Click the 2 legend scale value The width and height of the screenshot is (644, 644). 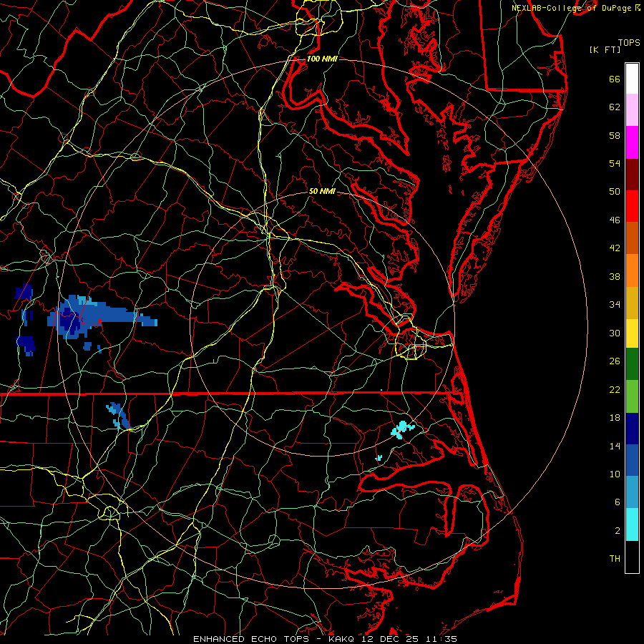[618, 531]
